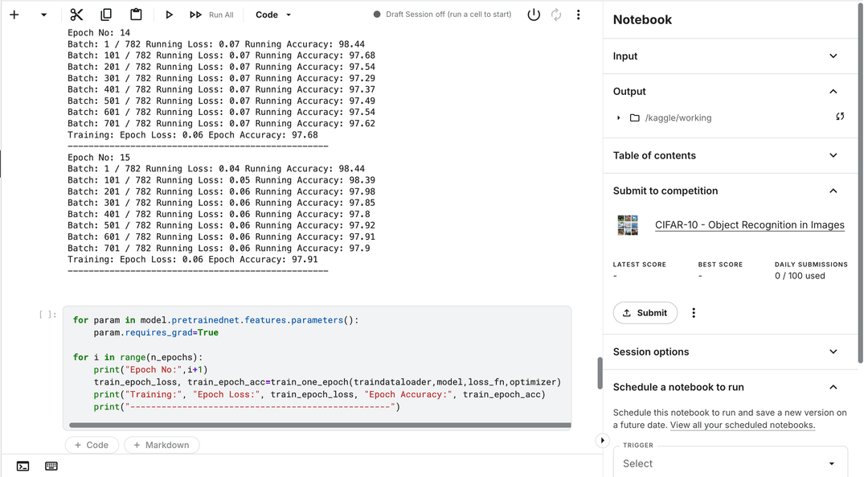The width and height of the screenshot is (868, 477).
Task: Click the keyboard shortcuts icon at bottom
Action: (51, 466)
